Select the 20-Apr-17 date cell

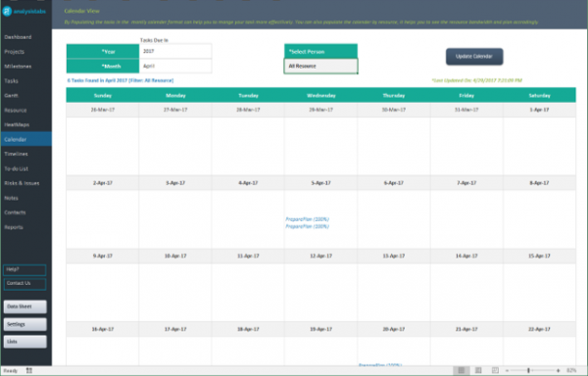[394, 329]
